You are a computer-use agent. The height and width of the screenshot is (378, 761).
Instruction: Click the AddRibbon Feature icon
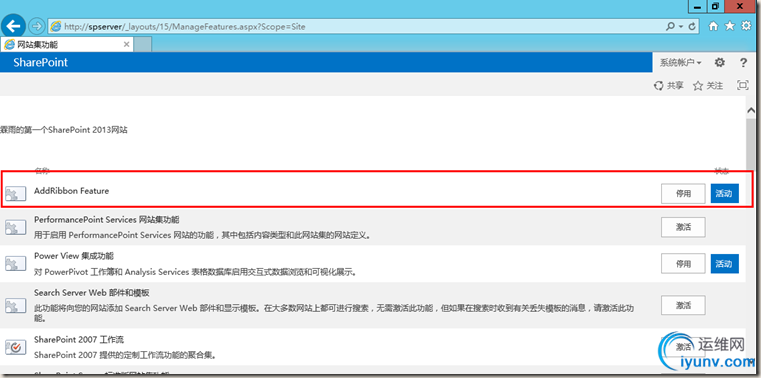pos(16,194)
